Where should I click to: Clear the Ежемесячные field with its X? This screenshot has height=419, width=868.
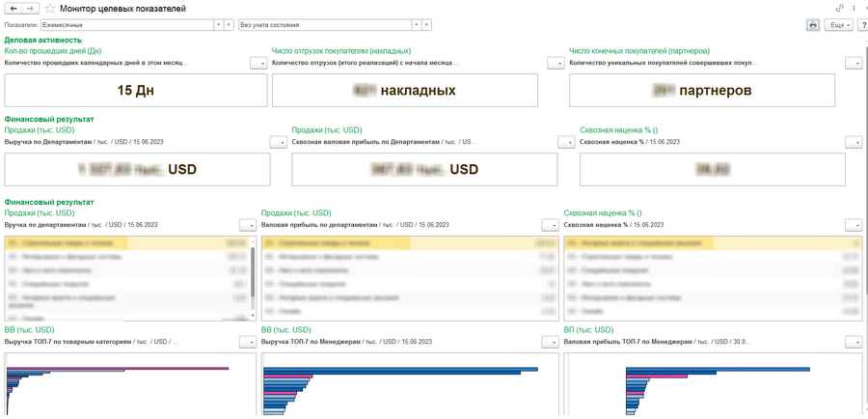(229, 25)
